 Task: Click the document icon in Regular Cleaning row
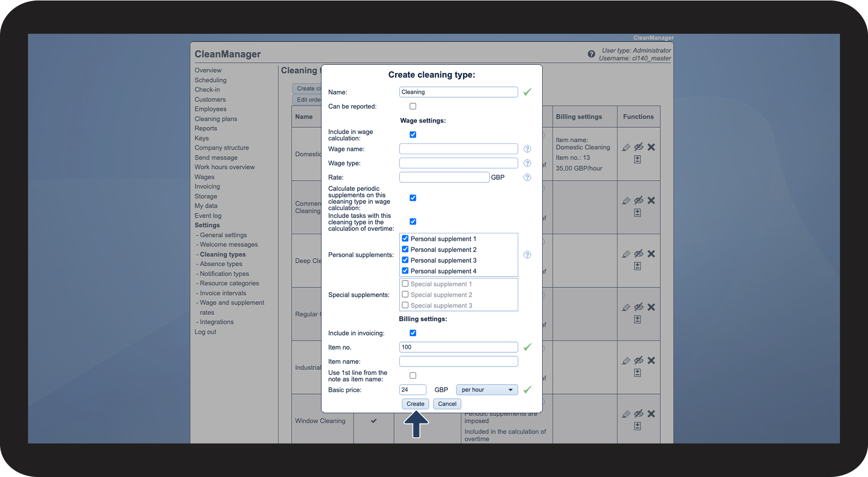(x=637, y=320)
